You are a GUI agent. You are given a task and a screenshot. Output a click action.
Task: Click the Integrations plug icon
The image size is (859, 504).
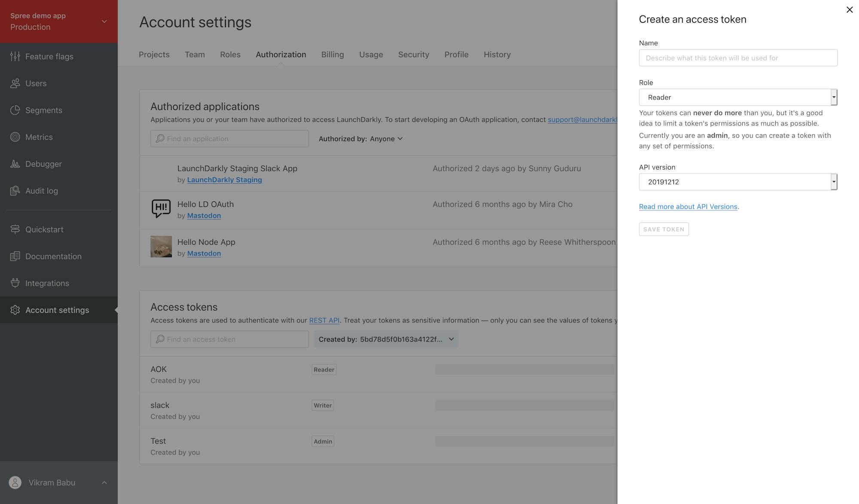pos(15,283)
